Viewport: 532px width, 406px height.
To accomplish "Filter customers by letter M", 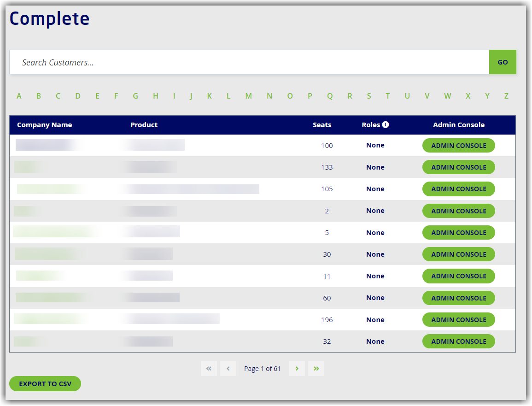I will pos(248,96).
